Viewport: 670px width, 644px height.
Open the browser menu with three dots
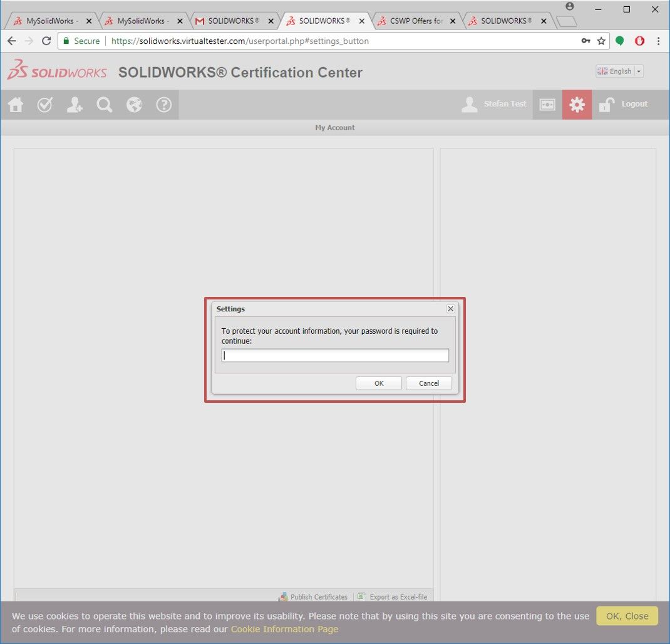[x=658, y=41]
